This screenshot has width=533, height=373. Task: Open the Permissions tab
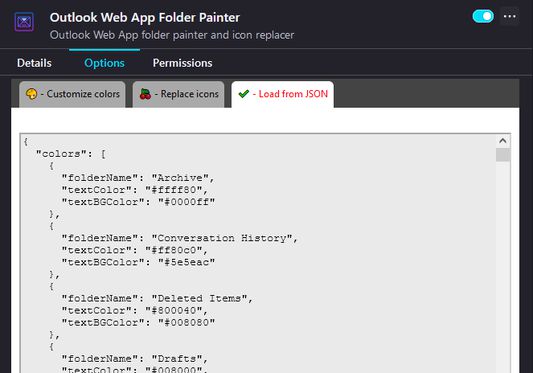[x=183, y=63]
